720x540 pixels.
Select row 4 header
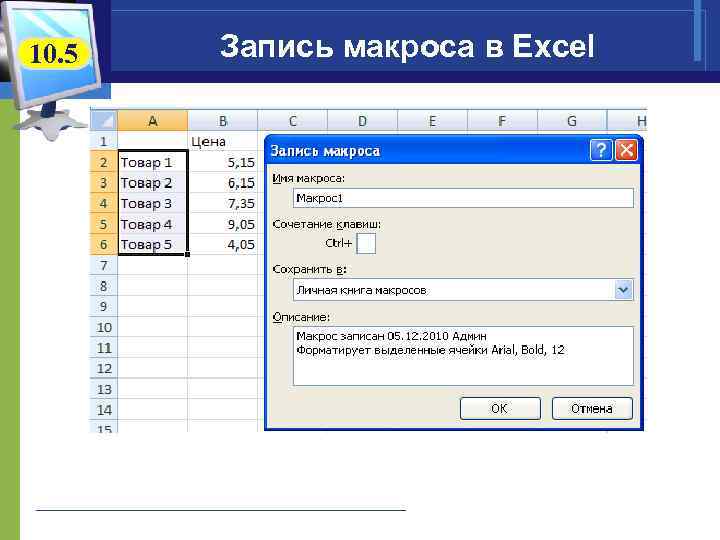click(x=104, y=203)
